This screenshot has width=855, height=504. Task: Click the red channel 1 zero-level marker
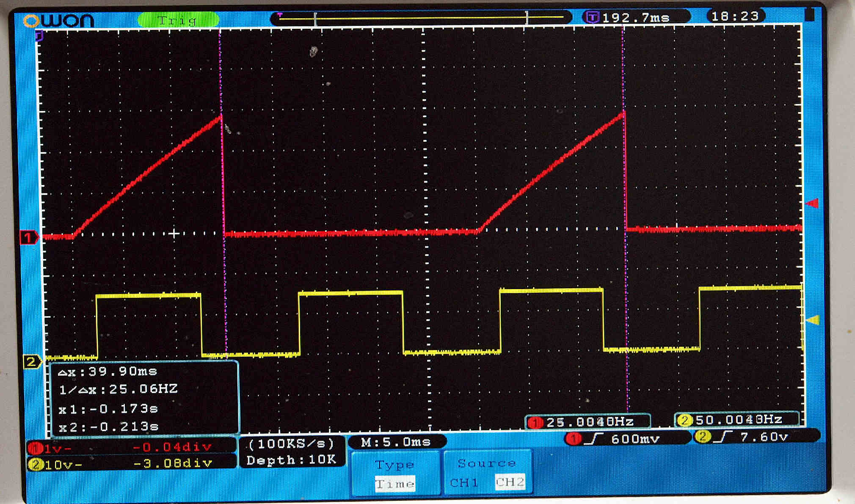28,237
